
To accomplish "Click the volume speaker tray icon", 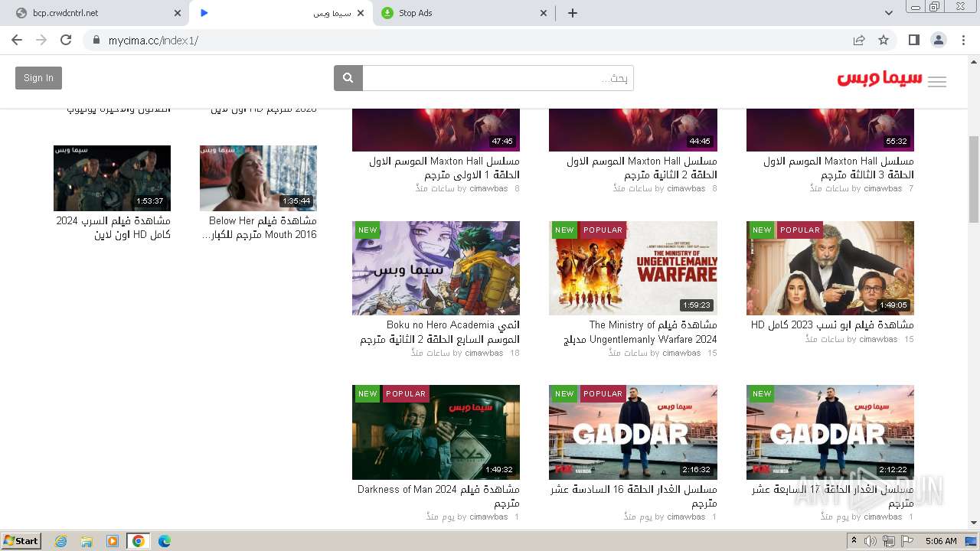I will (x=871, y=541).
